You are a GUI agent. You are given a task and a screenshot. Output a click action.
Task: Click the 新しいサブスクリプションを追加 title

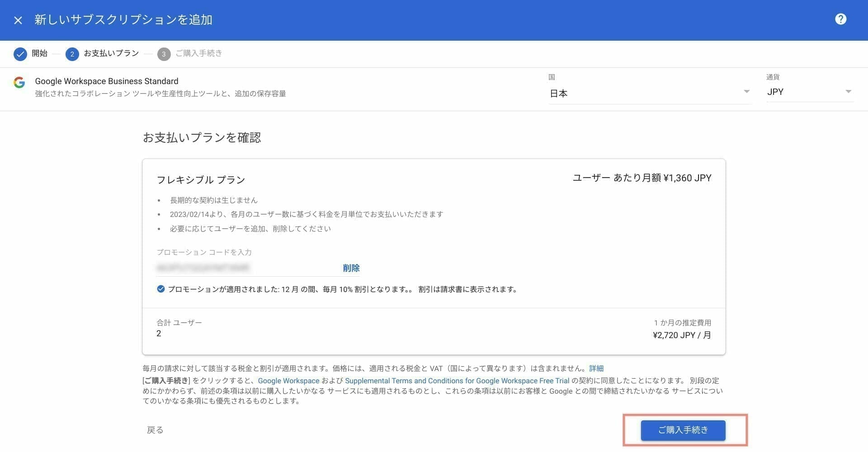[123, 20]
